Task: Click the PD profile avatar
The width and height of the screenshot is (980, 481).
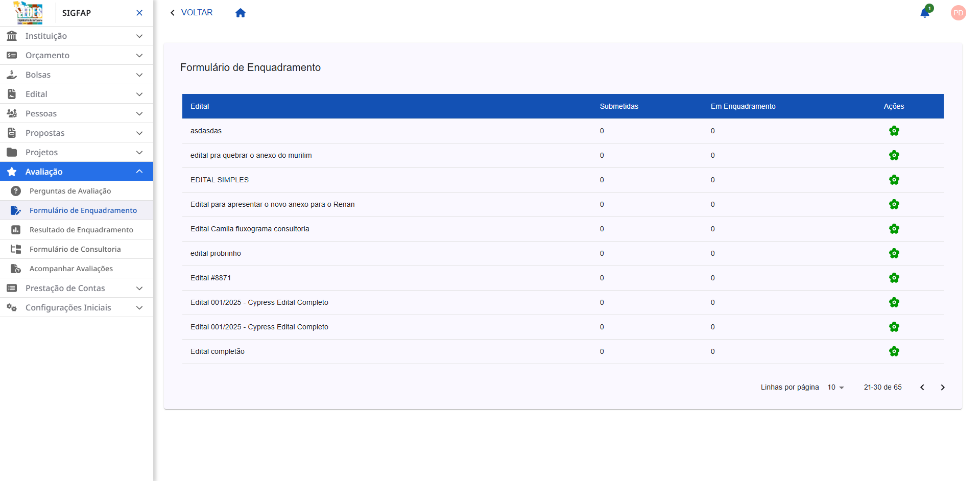Action: pyautogui.click(x=959, y=13)
